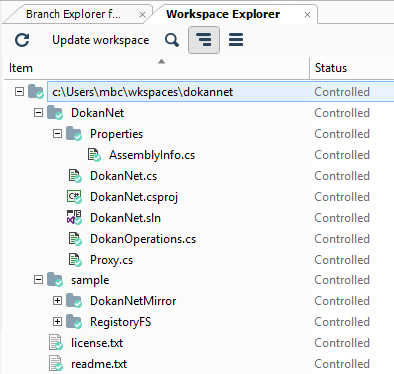
Task: Click the Controlled status of the root path
Action: click(342, 92)
